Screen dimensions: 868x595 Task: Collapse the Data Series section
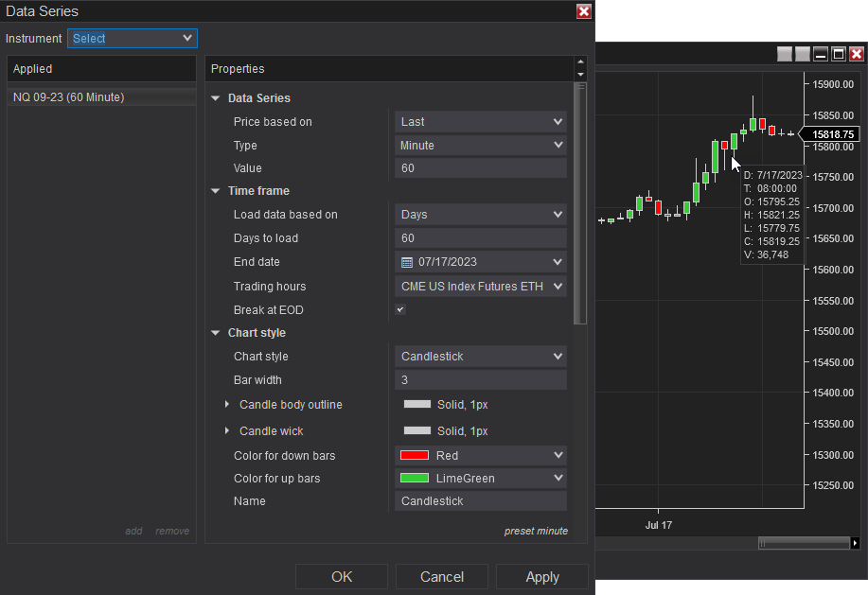click(x=215, y=97)
